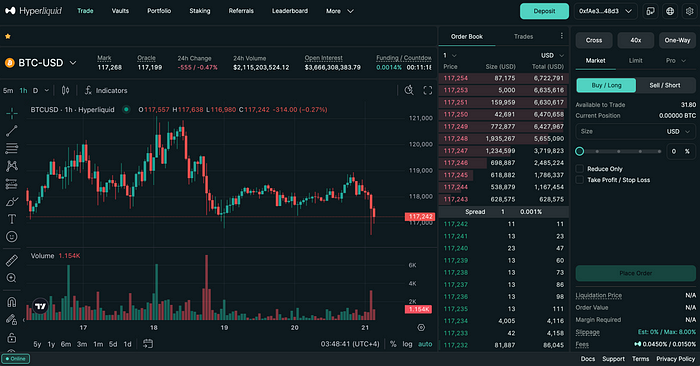Open the Limit order tab
Viewport: 700px width, 366px height.
coord(635,60)
